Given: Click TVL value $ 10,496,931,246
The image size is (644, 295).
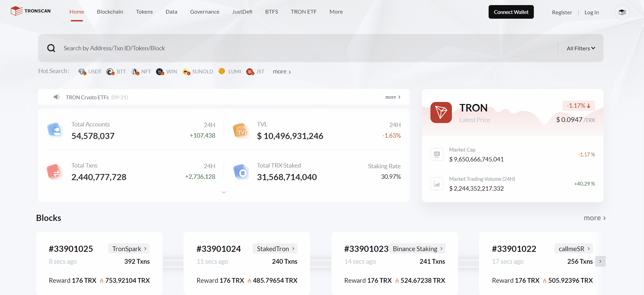Looking at the screenshot, I should (290, 136).
